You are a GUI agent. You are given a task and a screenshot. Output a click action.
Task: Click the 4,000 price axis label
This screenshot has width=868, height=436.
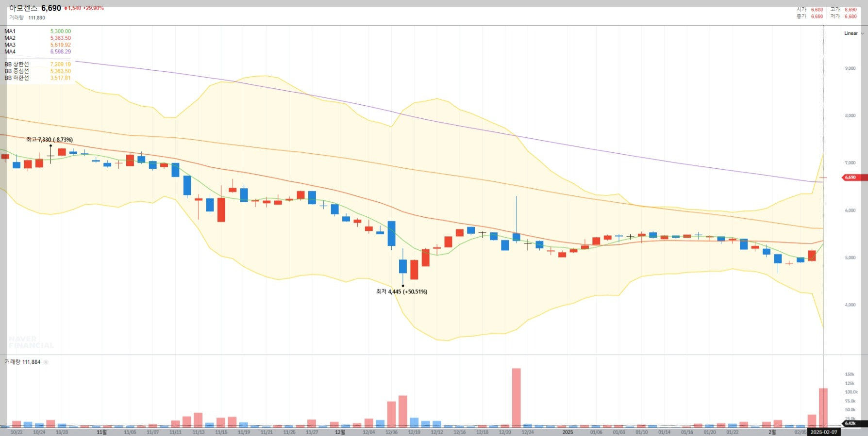pos(850,305)
